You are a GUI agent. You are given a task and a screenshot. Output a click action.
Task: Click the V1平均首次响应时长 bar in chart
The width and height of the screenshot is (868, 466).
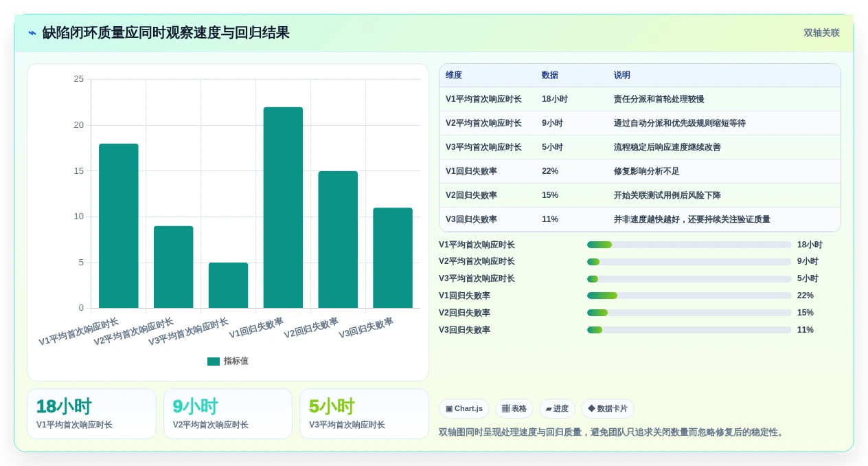pos(119,225)
